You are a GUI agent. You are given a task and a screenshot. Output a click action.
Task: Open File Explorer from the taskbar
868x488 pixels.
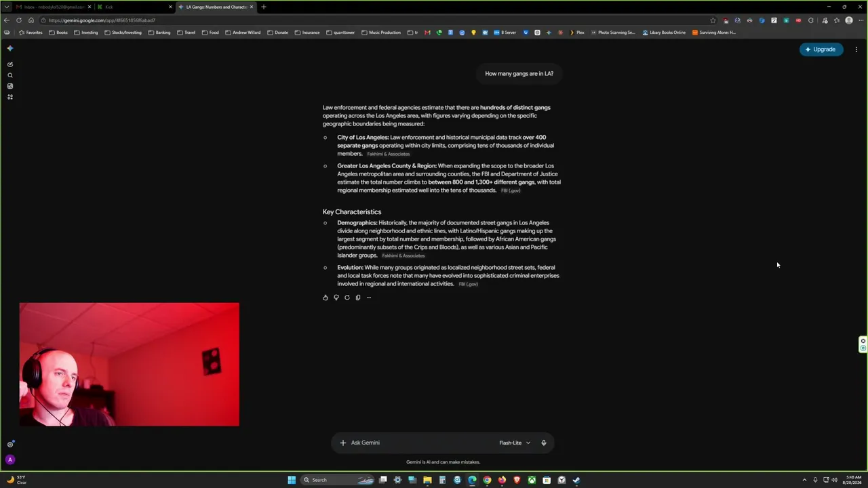(x=427, y=480)
